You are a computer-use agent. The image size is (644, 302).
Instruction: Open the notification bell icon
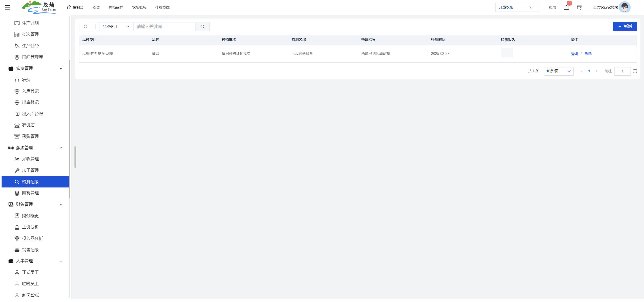pos(566,8)
